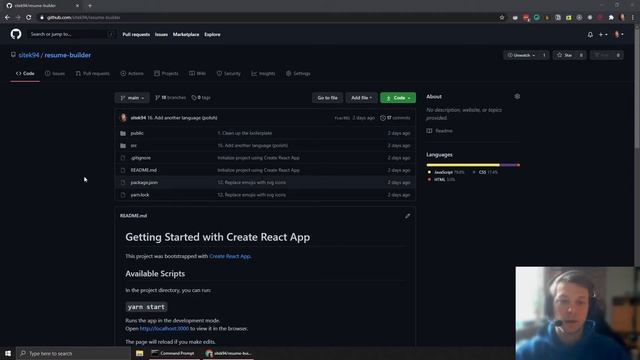This screenshot has width=640, height=360.
Task: Click Pull requests in top navigation
Action: [136, 35]
